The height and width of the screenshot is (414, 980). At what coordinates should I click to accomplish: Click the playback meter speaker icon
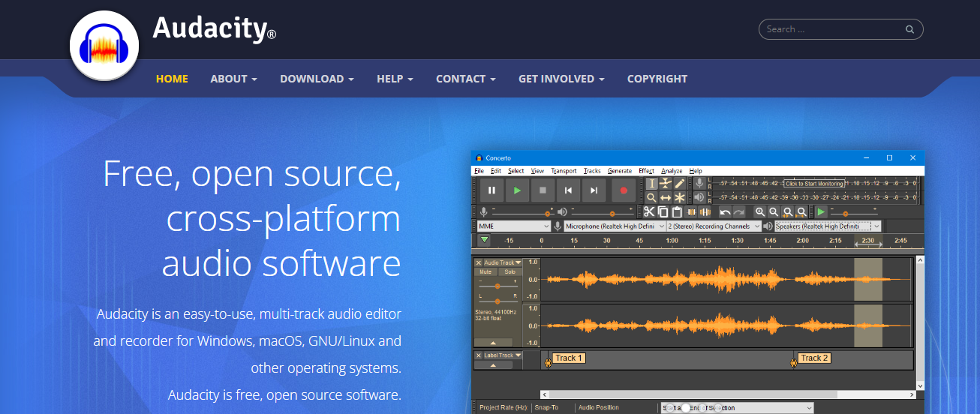tap(699, 197)
